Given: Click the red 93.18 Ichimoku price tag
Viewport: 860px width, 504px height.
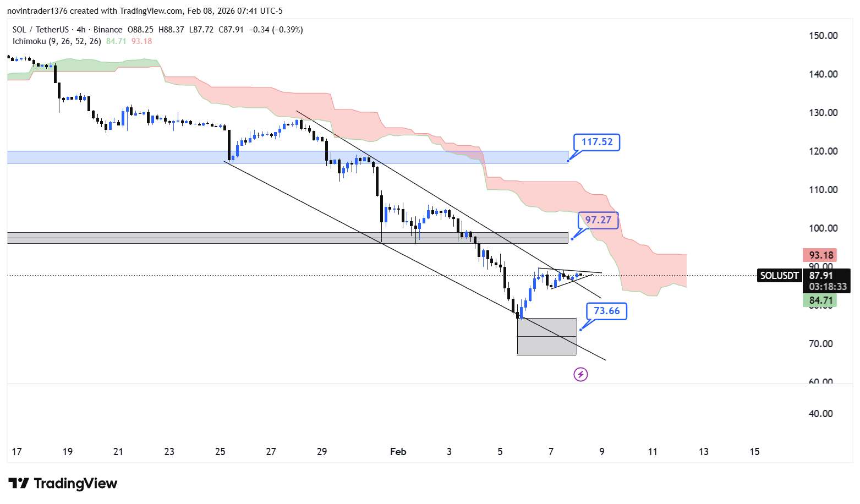Looking at the screenshot, I should coord(821,255).
